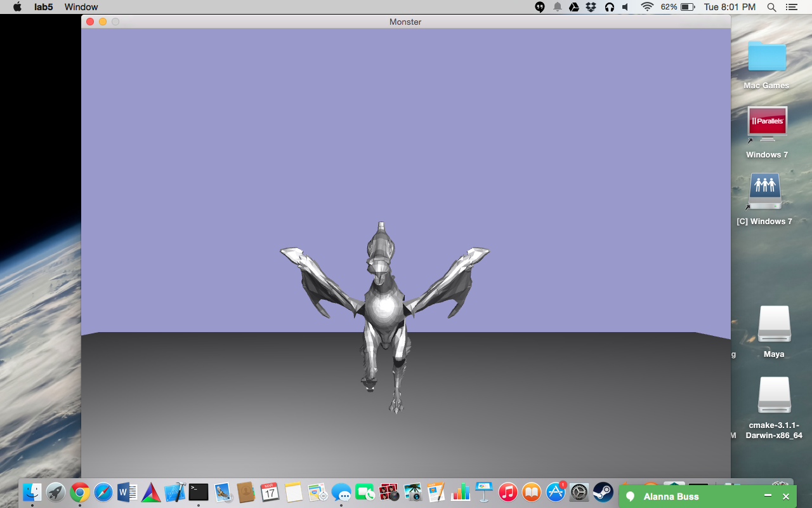The image size is (812, 508).
Task: Open the Apple menu
Action: click(17, 7)
